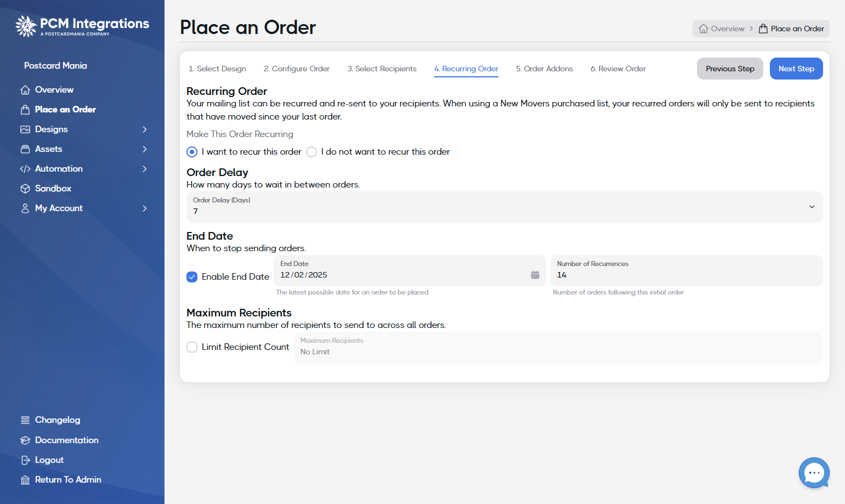
Task: Expand the My Account submenu chevron
Action: click(x=145, y=208)
